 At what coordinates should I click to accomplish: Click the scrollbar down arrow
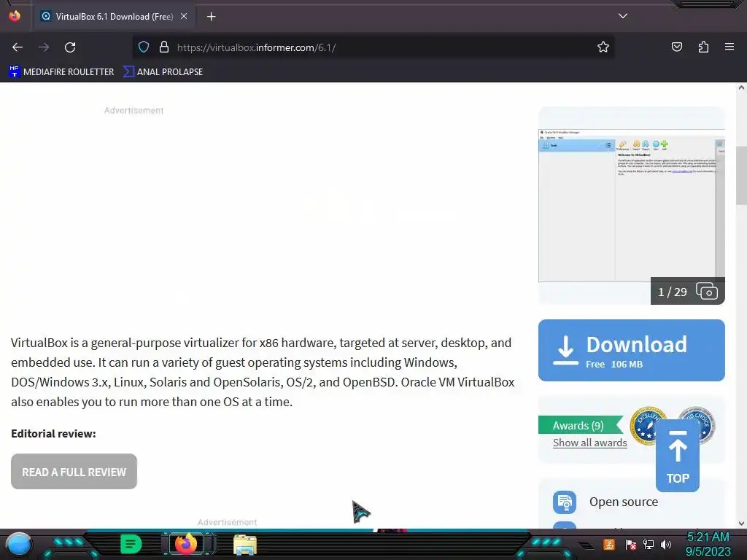coord(741,524)
